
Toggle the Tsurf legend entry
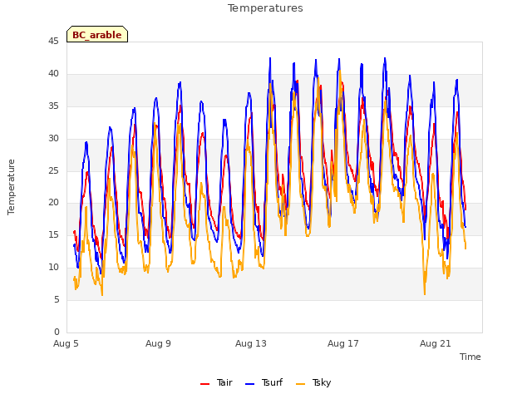(264, 382)
